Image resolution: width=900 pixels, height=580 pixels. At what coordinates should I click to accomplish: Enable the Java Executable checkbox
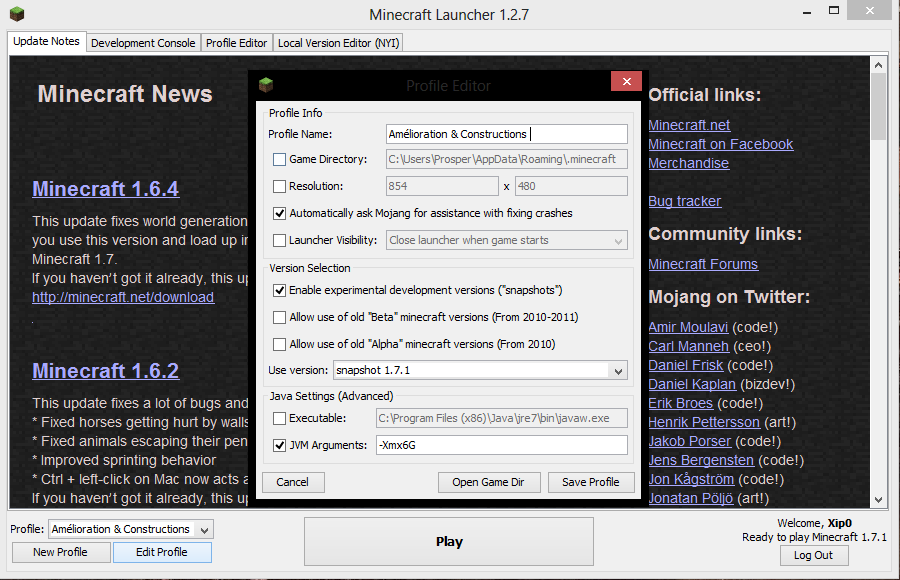[x=280, y=418]
